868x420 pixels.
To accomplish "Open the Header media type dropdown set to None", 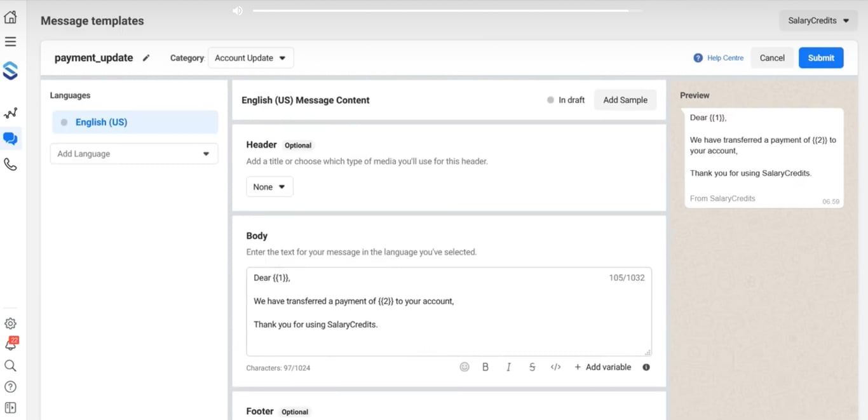I will point(269,186).
